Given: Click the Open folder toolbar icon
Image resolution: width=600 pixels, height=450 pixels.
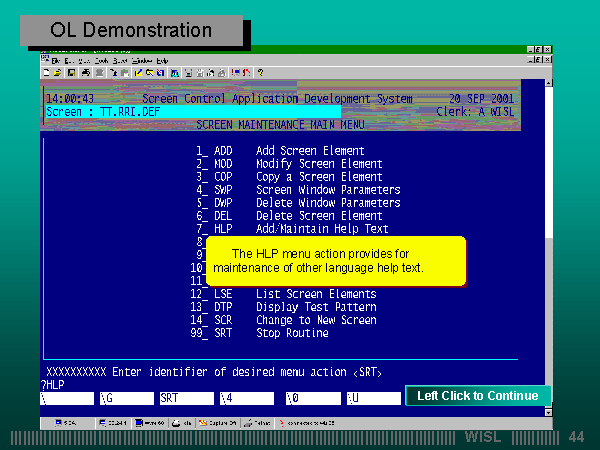Looking at the screenshot, I should click(58, 72).
